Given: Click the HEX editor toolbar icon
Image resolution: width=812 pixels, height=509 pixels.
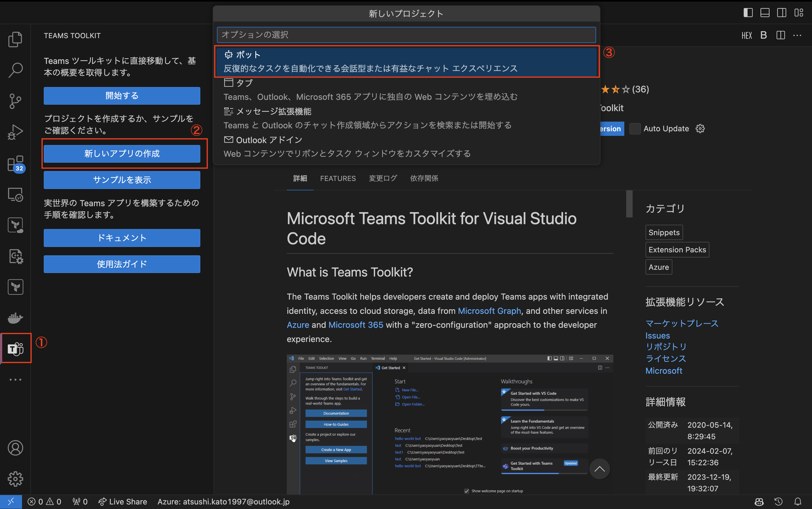Looking at the screenshot, I should click(747, 35).
